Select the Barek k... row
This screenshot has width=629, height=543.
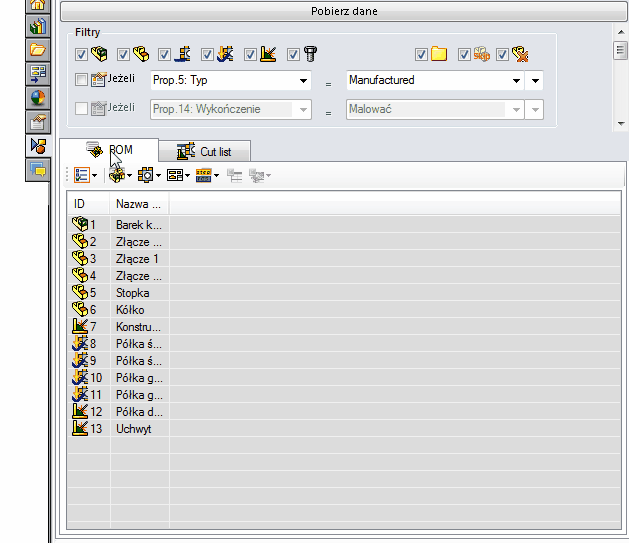pos(344,225)
